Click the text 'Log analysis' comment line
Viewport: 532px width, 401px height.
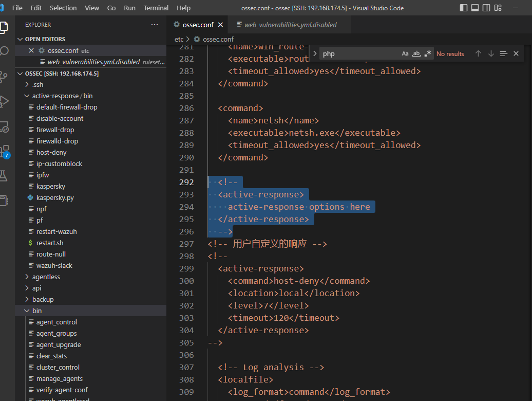point(273,367)
